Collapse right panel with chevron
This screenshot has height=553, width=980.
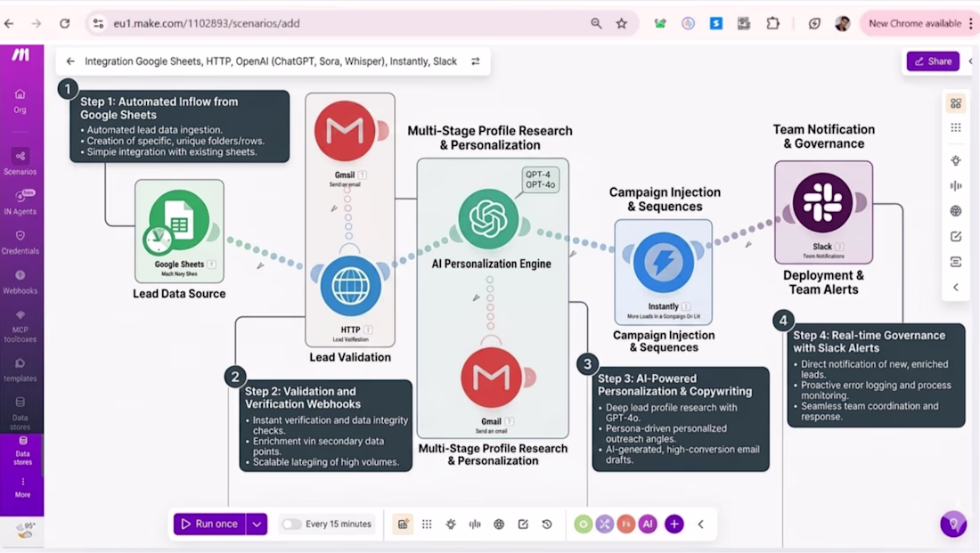pyautogui.click(x=956, y=288)
